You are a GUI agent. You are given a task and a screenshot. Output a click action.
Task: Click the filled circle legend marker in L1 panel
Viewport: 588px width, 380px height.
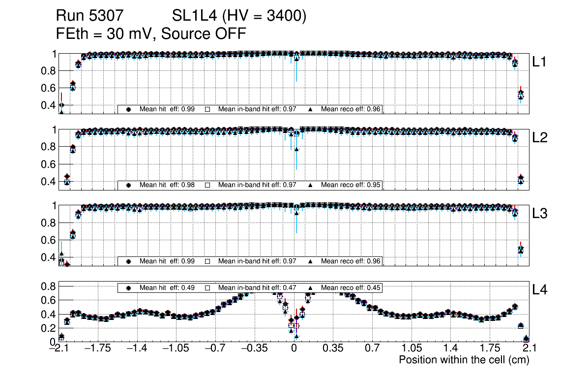pos(129,109)
